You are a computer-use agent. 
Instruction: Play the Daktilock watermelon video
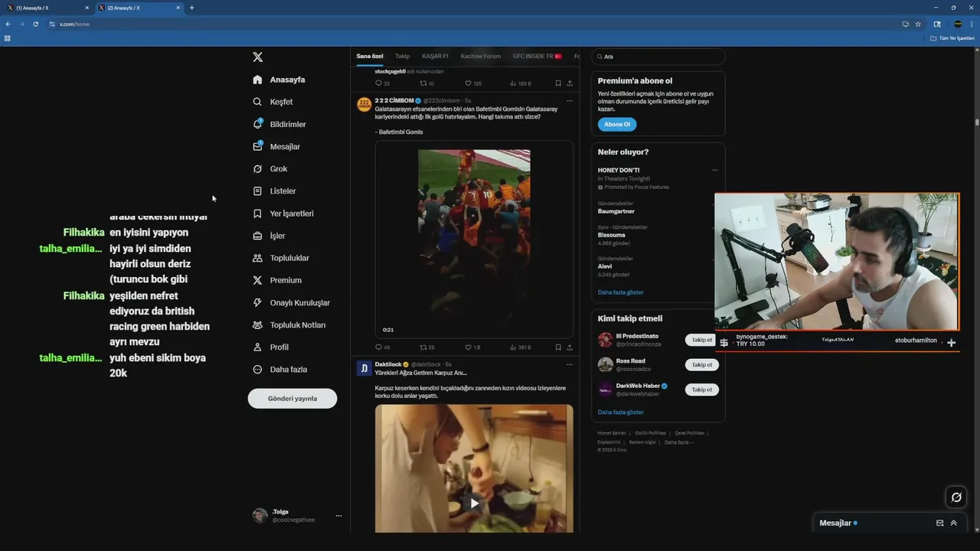(x=474, y=503)
